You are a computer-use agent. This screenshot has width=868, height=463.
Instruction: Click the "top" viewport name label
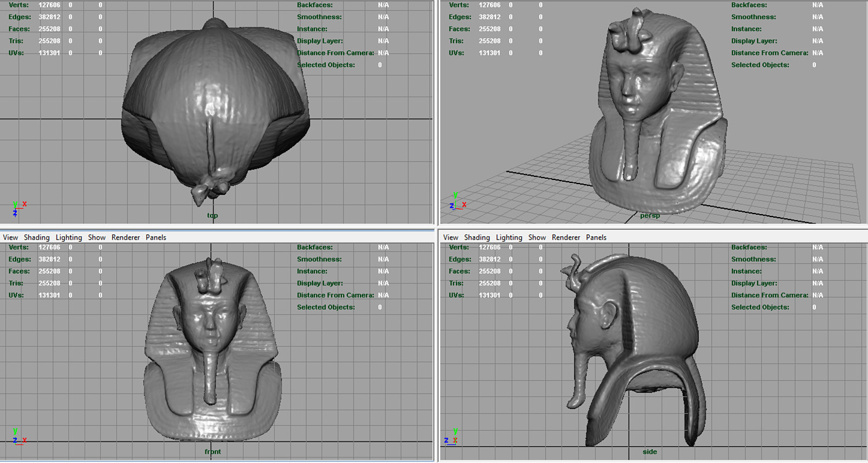point(212,215)
